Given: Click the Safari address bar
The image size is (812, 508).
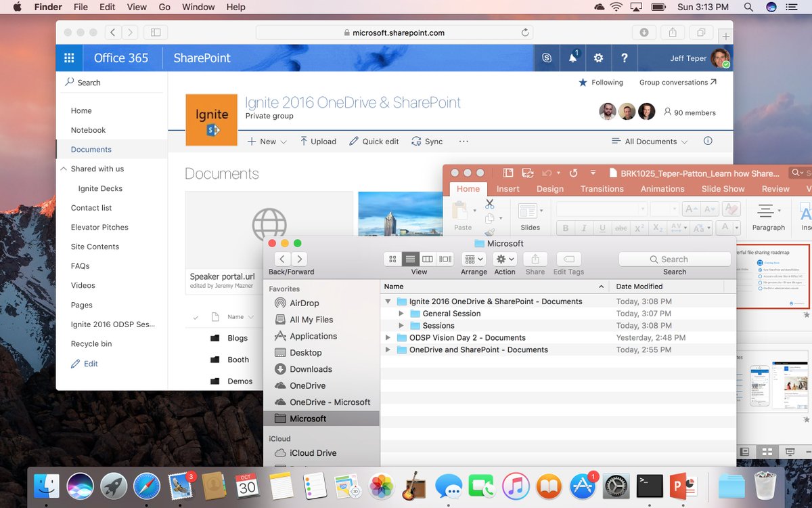Looking at the screenshot, I should [394, 33].
